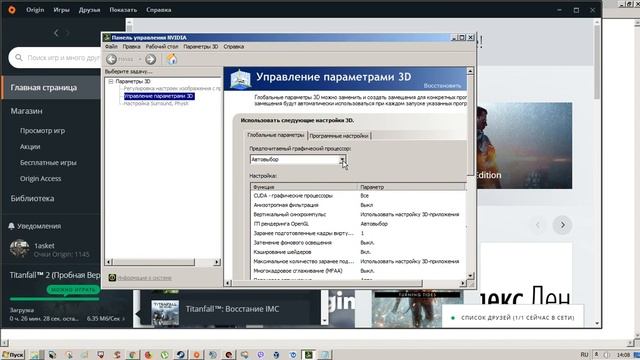Click Titanfall 2 download progress bar

coord(54,299)
